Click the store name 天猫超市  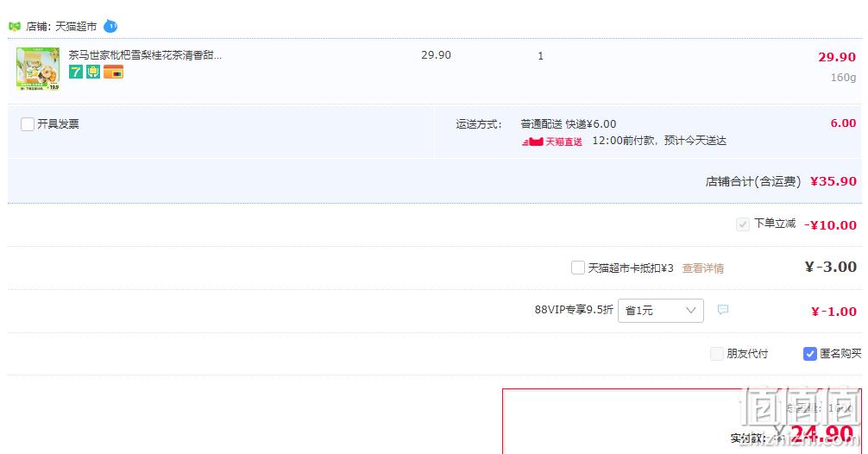(x=76, y=26)
